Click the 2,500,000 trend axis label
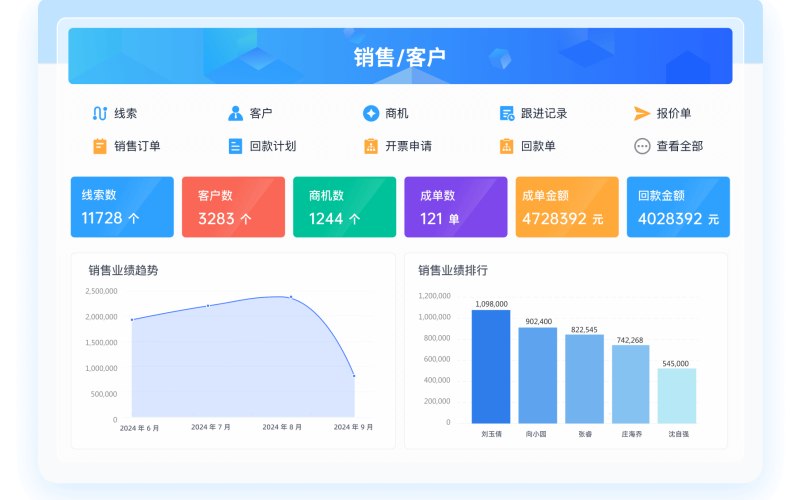Screen dimensions: 800x500 [x=102, y=291]
